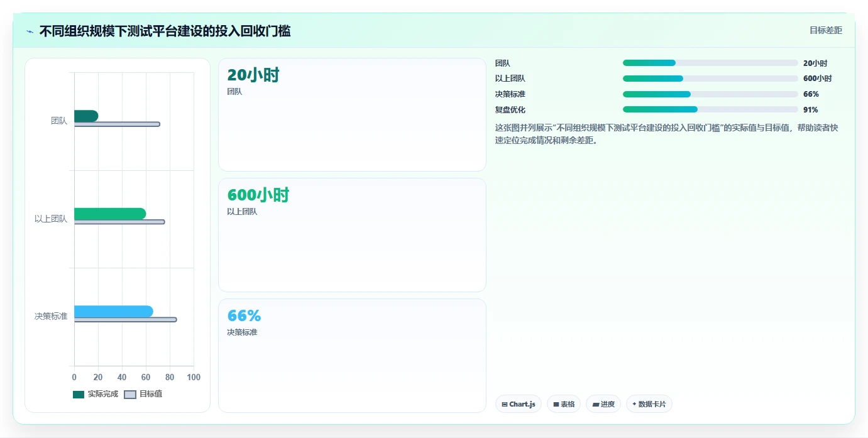Click the description paragraph starting 这张图并列展示

(x=667, y=134)
